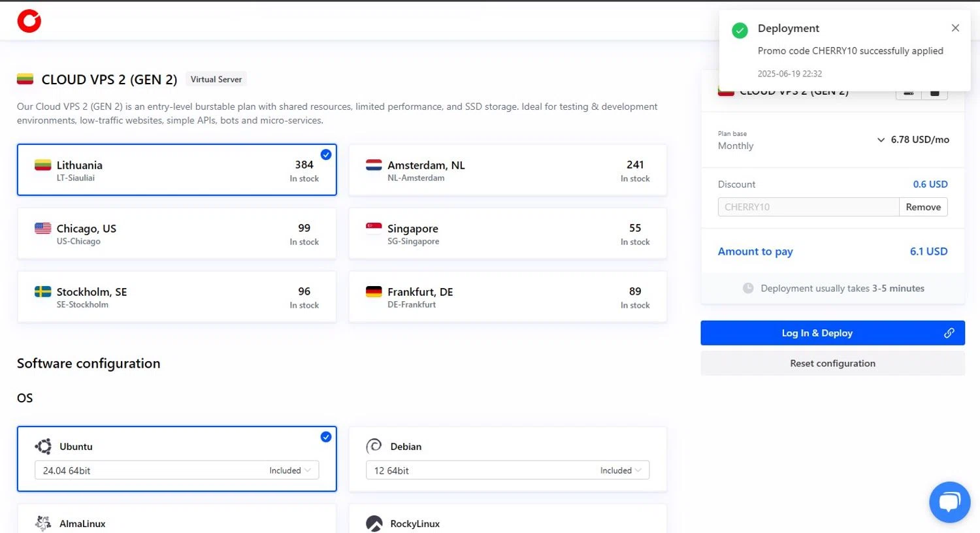Select the Debian operating system card
Viewport: 980px width, 533px height.
[x=508, y=459]
